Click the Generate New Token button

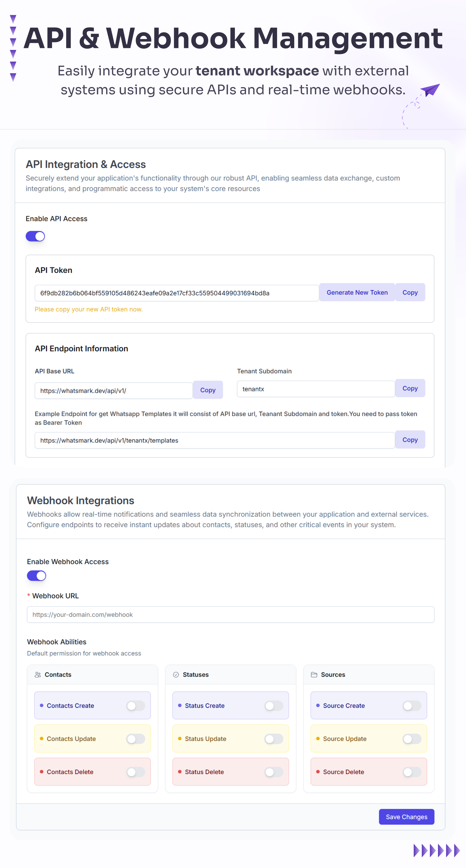[x=357, y=292]
